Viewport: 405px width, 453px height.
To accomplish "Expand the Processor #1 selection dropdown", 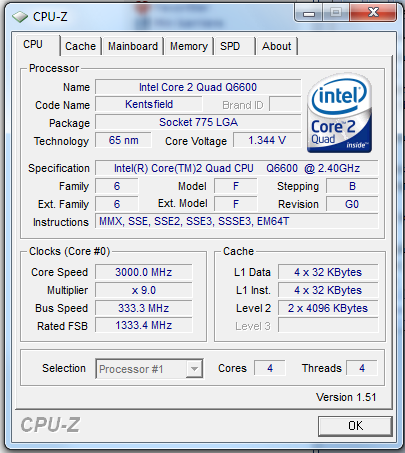I will coord(194,369).
